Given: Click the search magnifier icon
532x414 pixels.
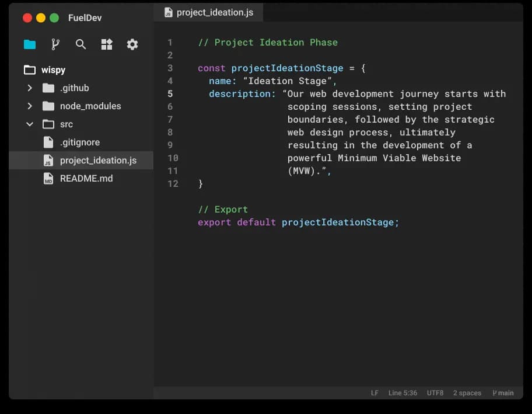Looking at the screenshot, I should click(81, 44).
